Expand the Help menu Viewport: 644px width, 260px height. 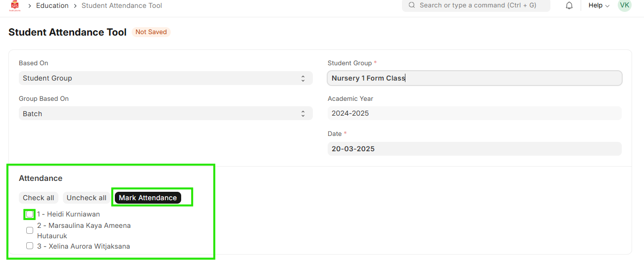tap(598, 5)
